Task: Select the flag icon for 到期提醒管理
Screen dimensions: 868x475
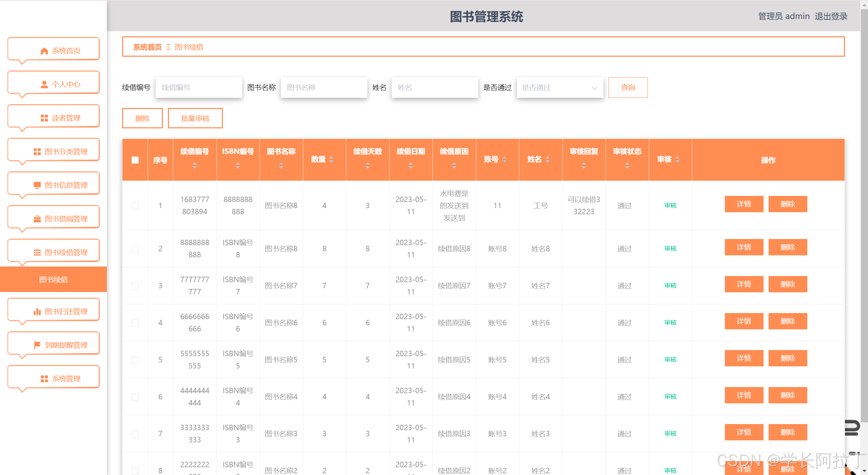Action: point(37,345)
